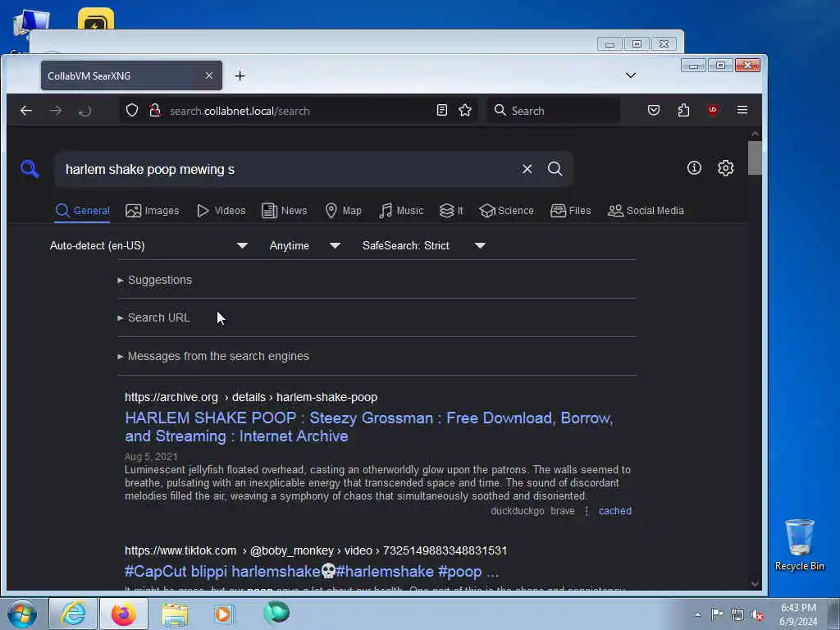This screenshot has height=630, width=840.
Task: Expand the Suggestions section
Action: coord(155,280)
